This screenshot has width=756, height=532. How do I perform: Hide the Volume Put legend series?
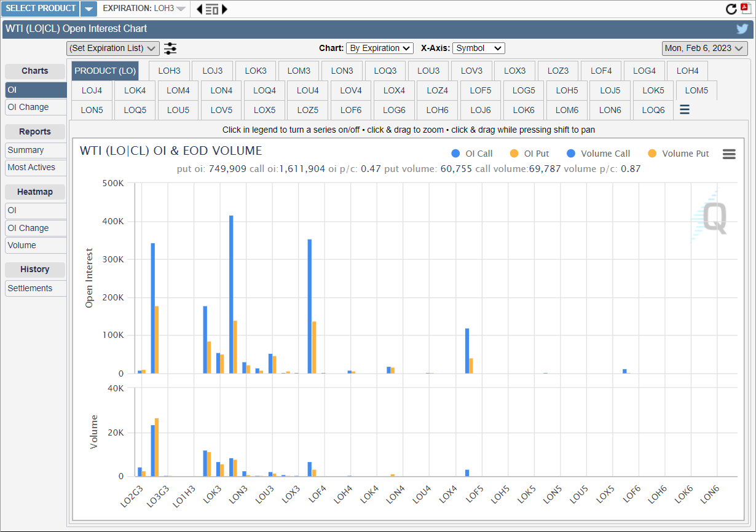tap(679, 154)
